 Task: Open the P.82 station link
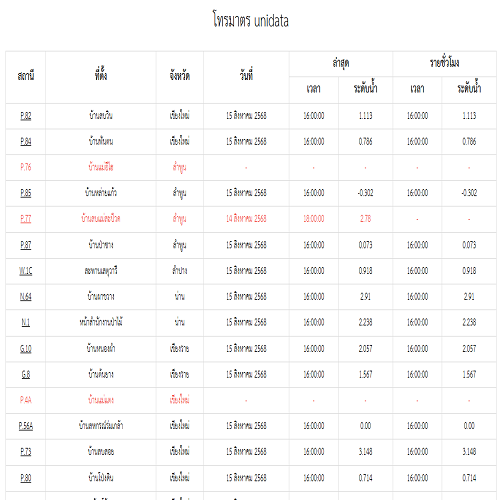26,116
